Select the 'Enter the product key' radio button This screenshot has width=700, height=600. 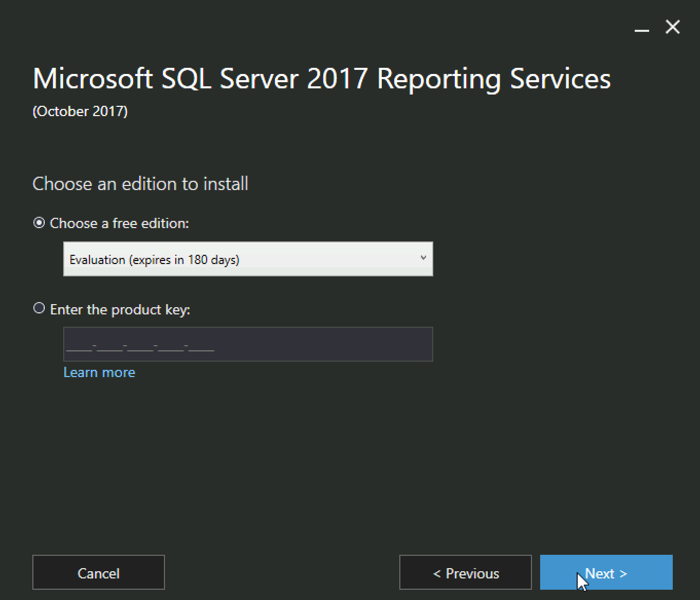[39, 308]
